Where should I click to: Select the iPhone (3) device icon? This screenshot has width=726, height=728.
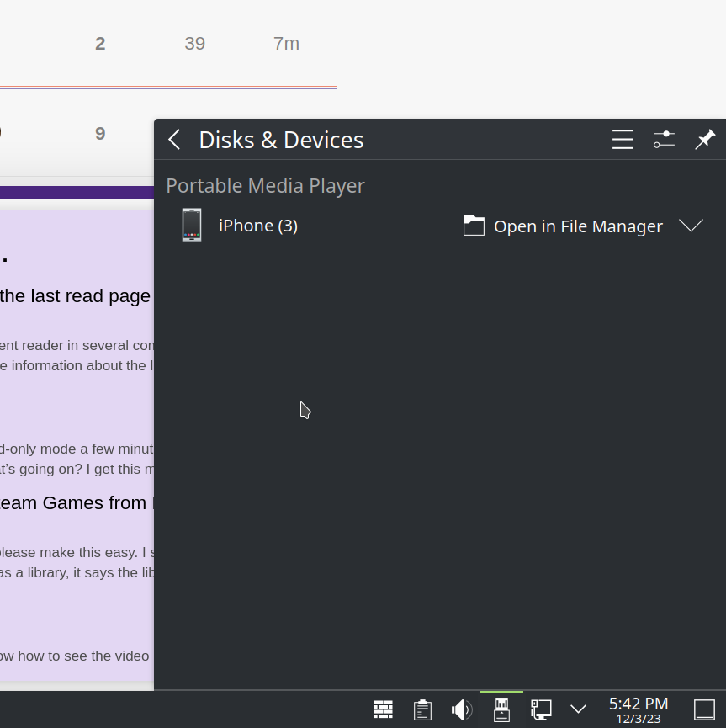[x=192, y=226]
